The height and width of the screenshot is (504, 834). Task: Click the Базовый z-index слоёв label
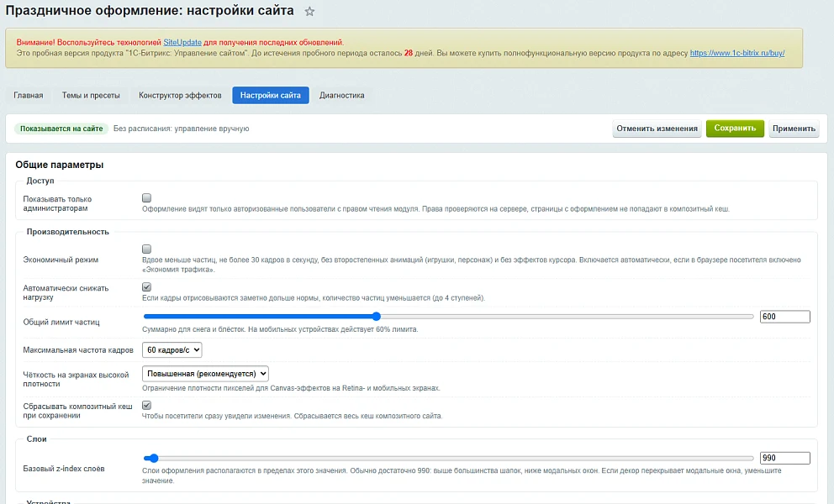pyautogui.click(x=64, y=469)
